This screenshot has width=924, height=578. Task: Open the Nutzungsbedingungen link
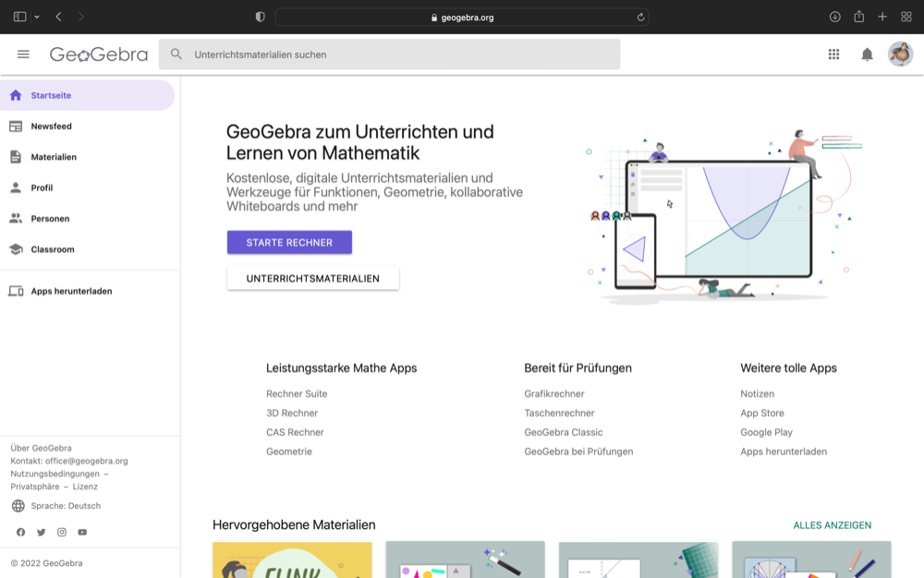55,474
